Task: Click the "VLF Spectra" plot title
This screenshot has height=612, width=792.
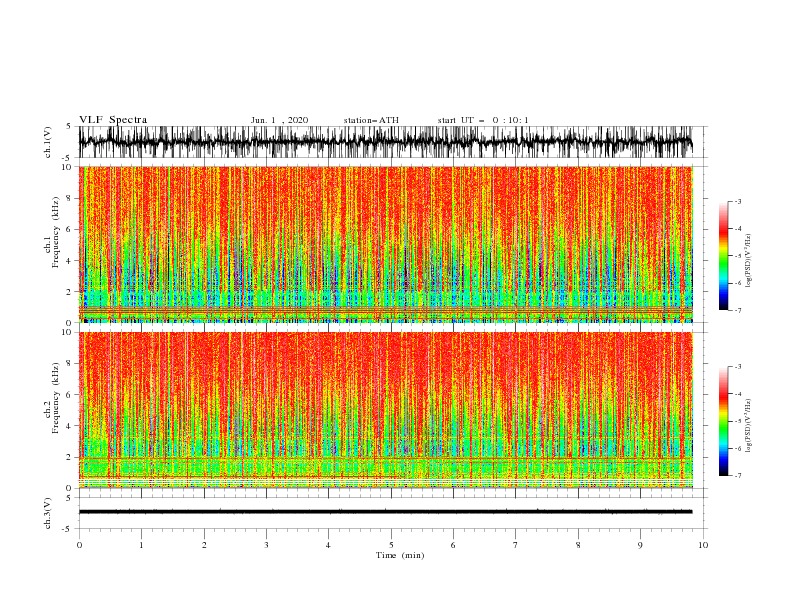Action: coord(113,120)
